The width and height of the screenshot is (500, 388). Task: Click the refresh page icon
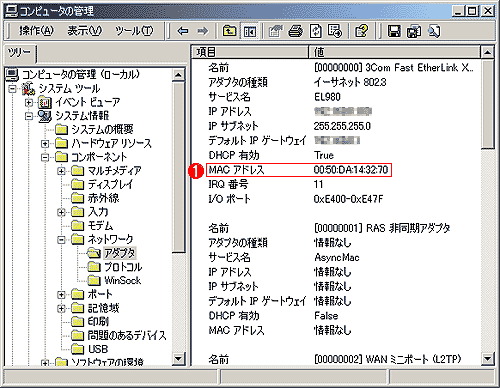[315, 31]
